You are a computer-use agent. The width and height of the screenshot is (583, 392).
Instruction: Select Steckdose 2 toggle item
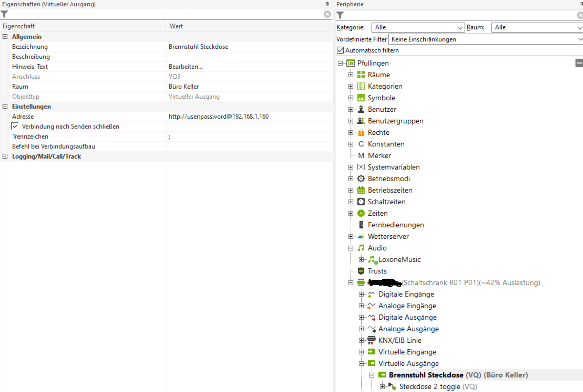click(x=438, y=386)
